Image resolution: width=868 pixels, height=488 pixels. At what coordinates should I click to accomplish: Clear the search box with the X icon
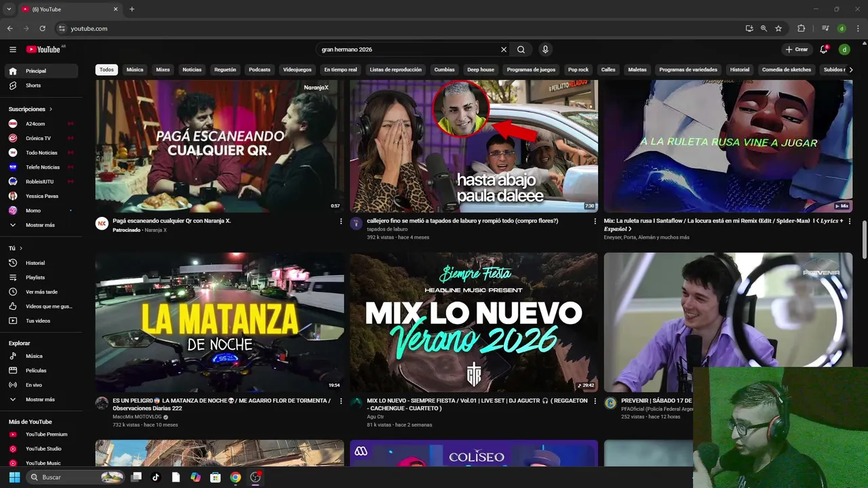[x=504, y=49]
